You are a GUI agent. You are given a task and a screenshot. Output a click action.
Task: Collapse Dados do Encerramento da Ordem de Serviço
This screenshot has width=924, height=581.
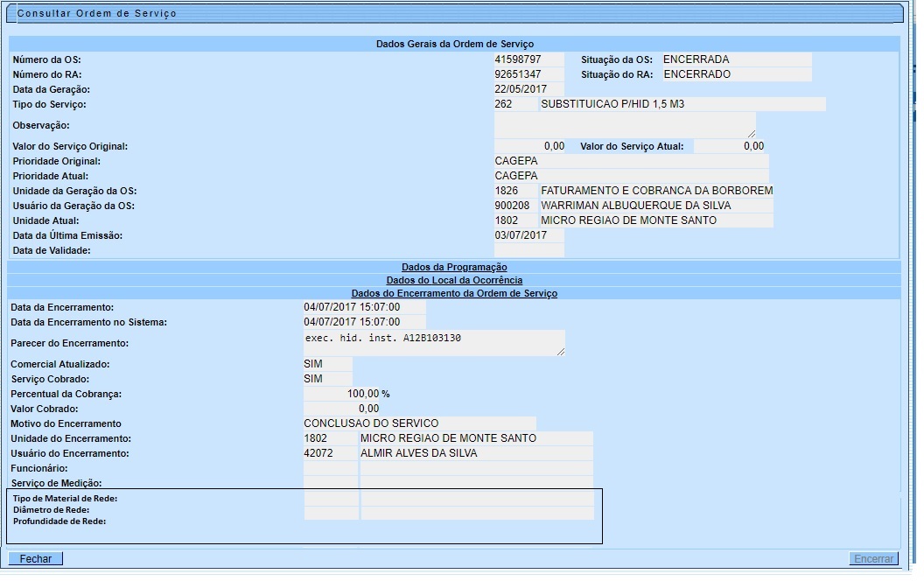pos(454,293)
